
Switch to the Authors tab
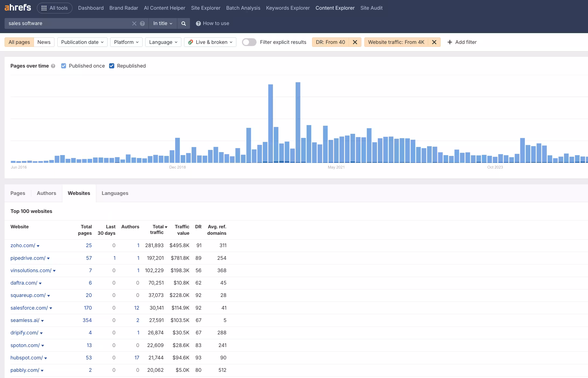[x=46, y=193]
